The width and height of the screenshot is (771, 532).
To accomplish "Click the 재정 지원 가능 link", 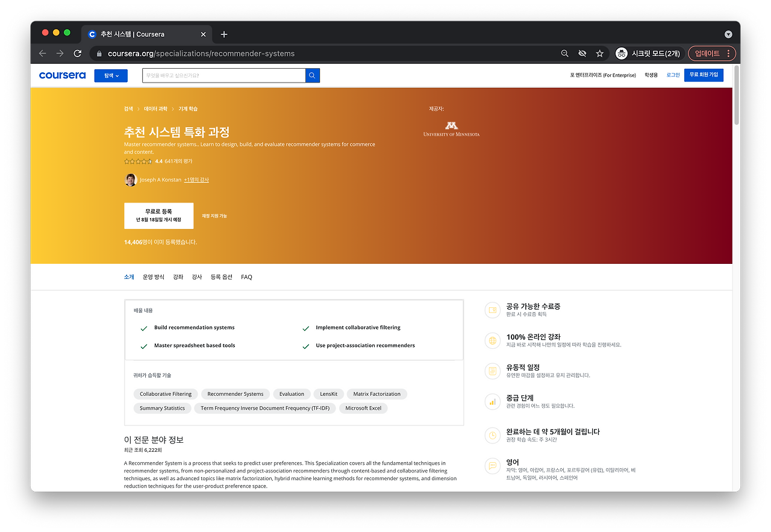I will (214, 216).
